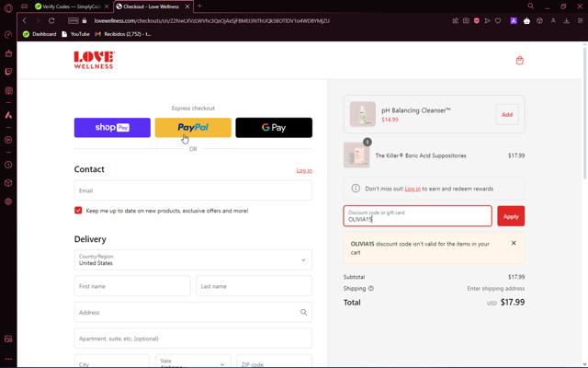The width and height of the screenshot is (588, 368).
Task: Open a new tab with plus button
Action: pos(199,6)
